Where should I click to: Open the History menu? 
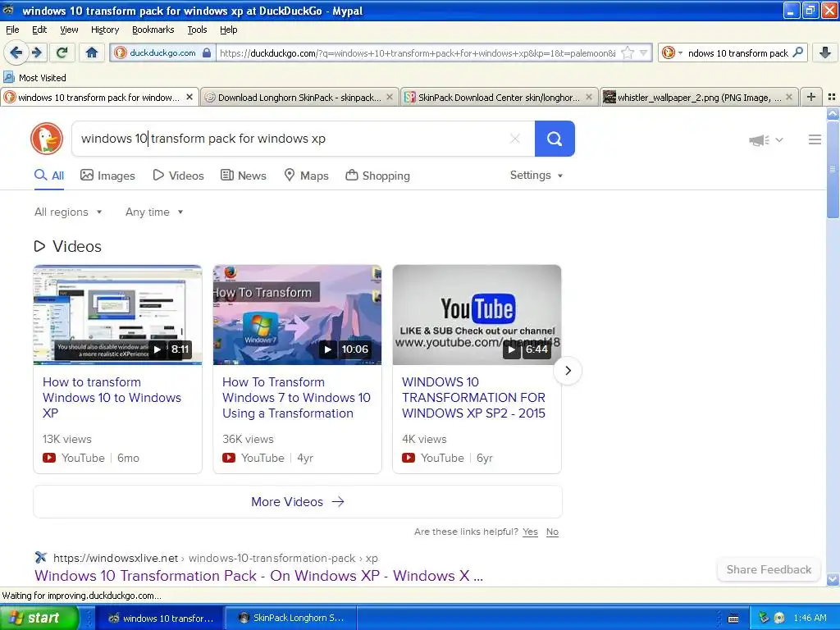click(x=104, y=30)
